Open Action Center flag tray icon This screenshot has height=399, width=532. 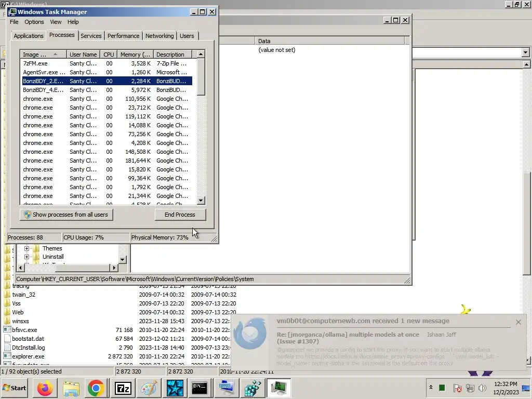pos(457,388)
